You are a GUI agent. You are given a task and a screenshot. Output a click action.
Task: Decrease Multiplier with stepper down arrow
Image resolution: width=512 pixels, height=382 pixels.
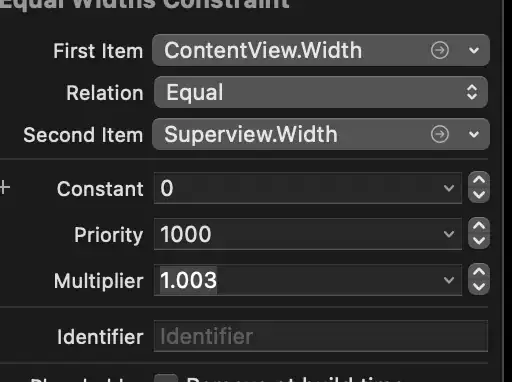click(479, 287)
